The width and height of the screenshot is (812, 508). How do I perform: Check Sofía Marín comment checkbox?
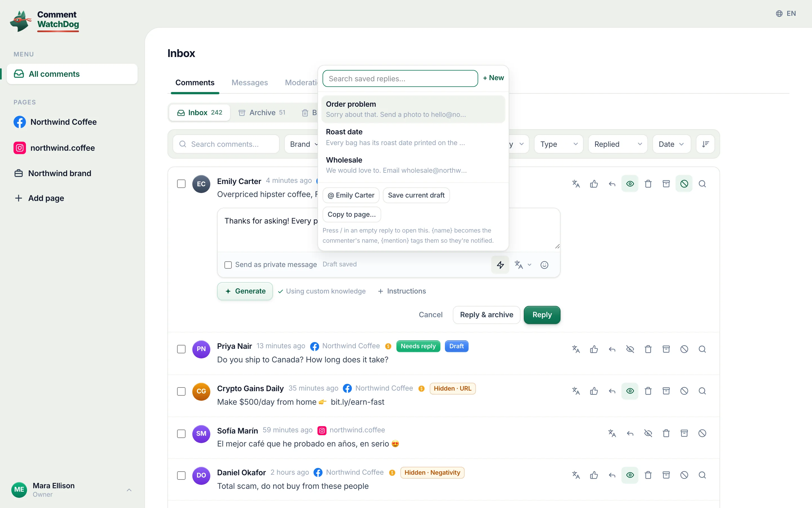[181, 434]
